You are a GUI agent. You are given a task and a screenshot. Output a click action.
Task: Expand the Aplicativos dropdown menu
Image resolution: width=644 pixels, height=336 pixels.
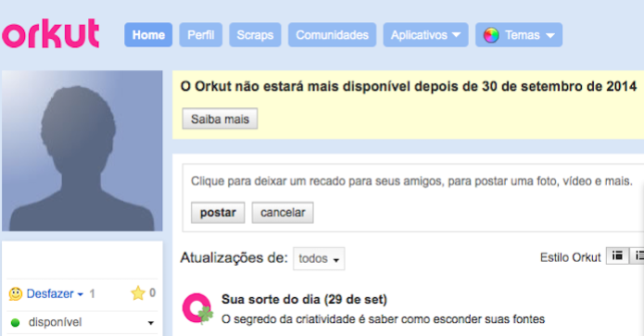(425, 35)
